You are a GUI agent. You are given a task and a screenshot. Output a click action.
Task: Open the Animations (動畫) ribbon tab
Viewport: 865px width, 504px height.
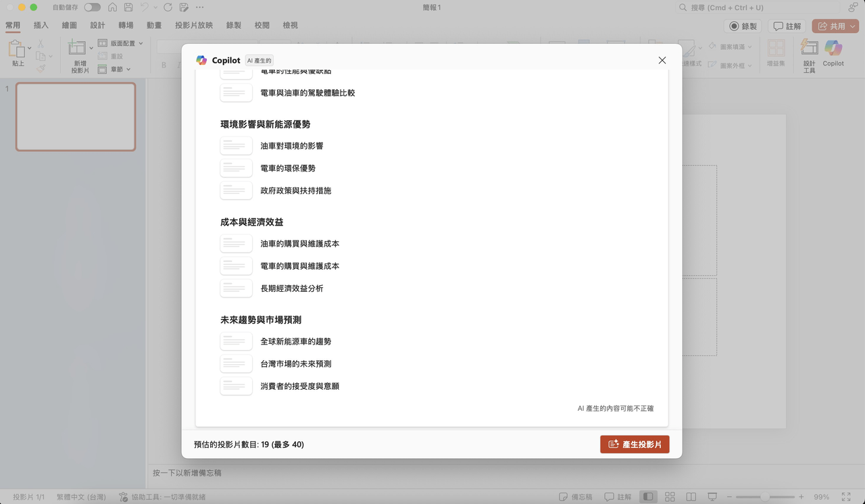153,25
